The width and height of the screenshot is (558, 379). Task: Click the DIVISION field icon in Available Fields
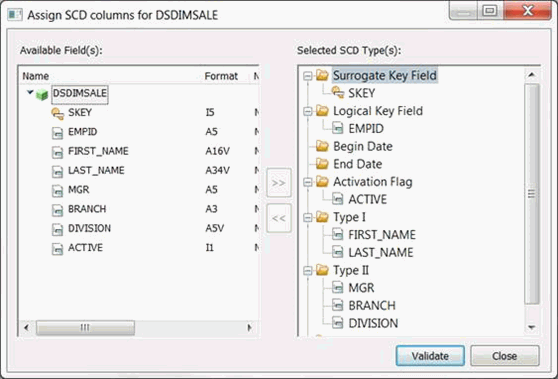[x=57, y=229]
